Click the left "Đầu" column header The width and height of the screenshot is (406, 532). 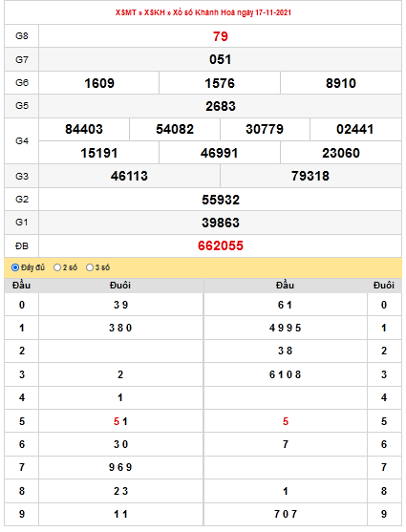coord(21,286)
